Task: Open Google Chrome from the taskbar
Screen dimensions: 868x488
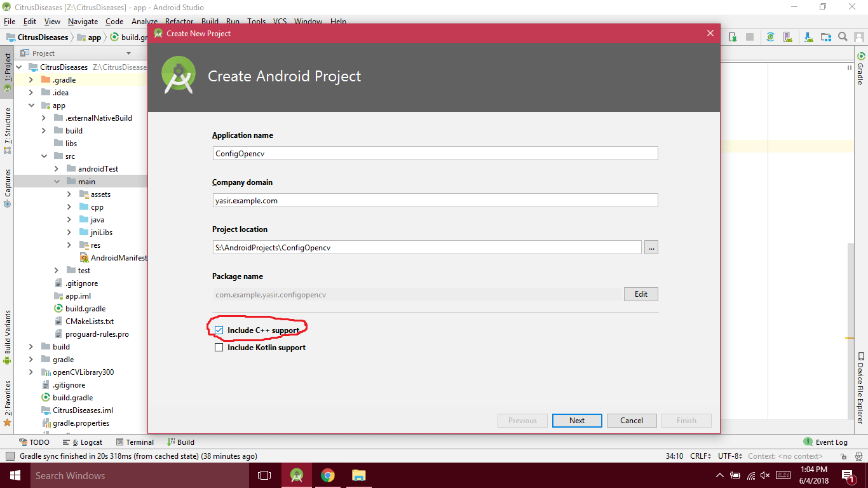Action: pos(327,475)
